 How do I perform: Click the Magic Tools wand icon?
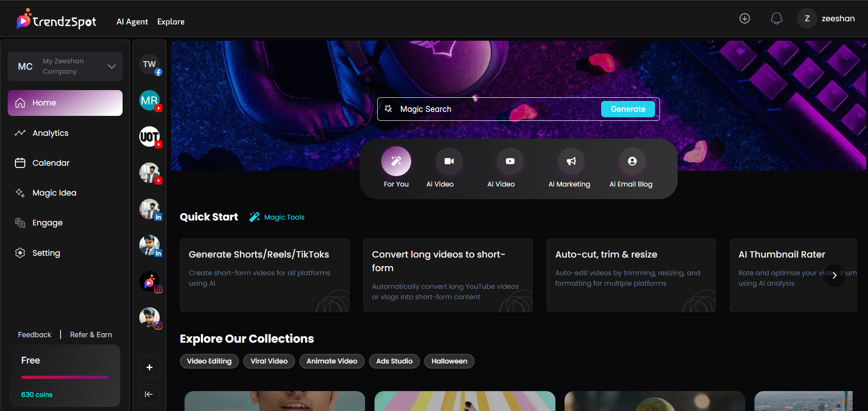[x=254, y=217]
